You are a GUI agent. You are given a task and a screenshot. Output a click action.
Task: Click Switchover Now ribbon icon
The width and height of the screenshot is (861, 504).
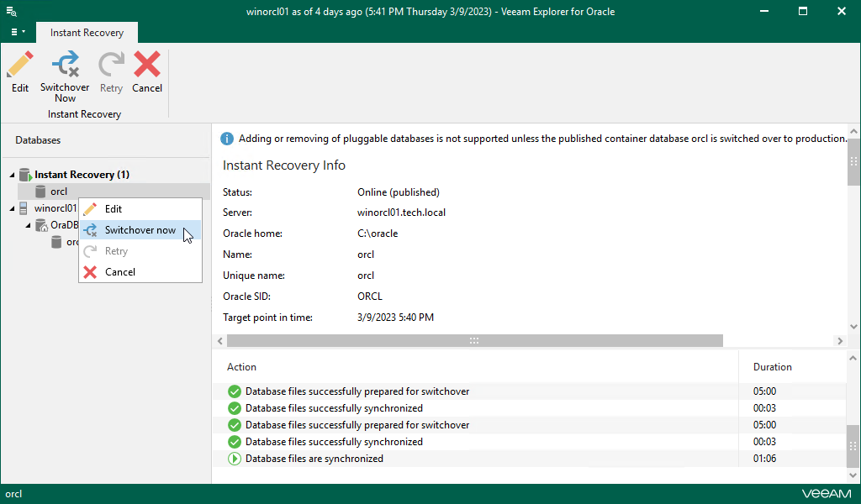(65, 66)
